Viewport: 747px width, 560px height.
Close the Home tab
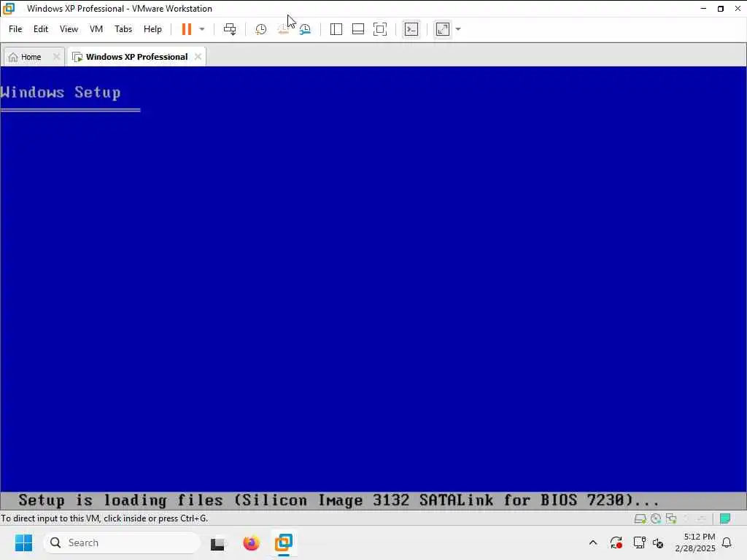tap(56, 57)
